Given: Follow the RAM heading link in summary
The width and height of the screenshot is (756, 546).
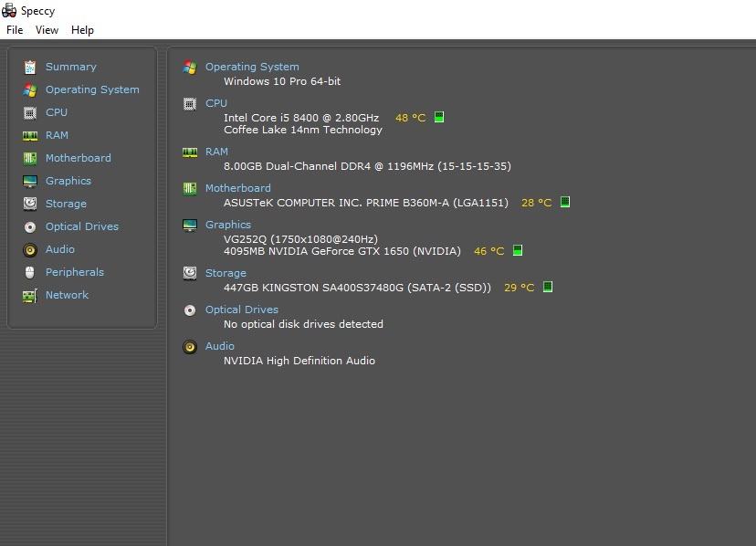Looking at the screenshot, I should coord(216,152).
